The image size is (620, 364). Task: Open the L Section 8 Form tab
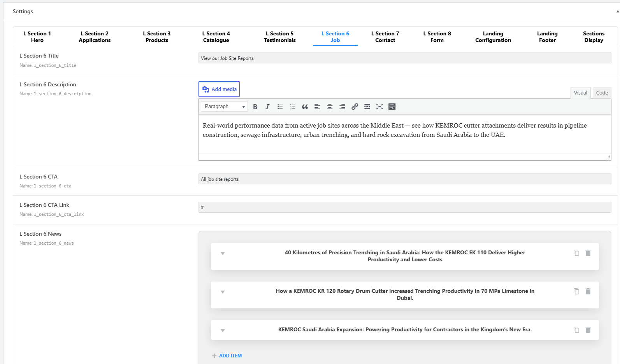tap(437, 37)
